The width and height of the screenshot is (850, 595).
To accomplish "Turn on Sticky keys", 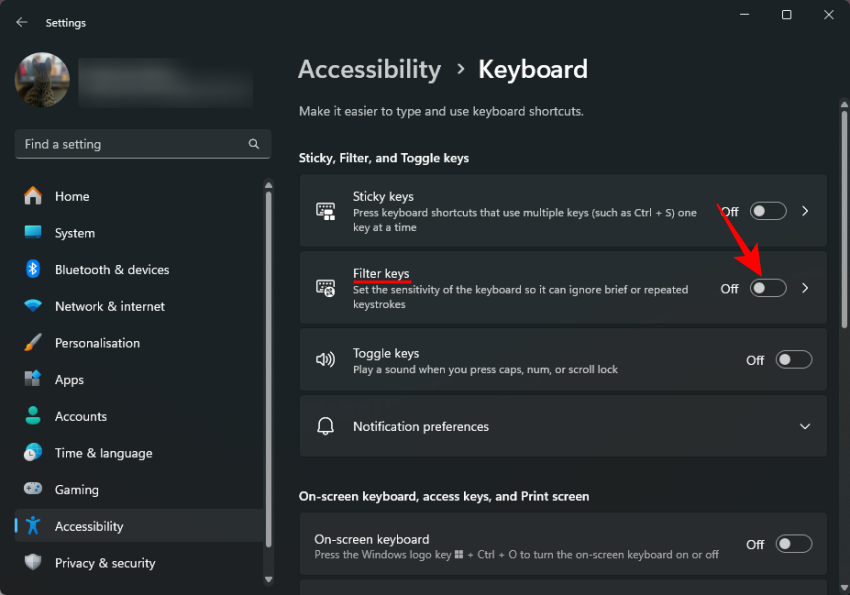I will click(x=767, y=211).
